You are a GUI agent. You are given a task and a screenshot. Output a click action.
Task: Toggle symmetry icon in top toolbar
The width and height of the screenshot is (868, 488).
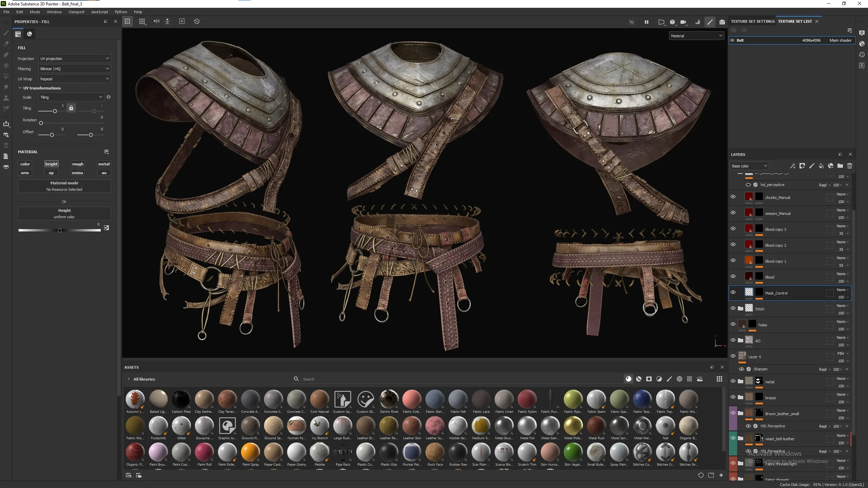tap(156, 21)
